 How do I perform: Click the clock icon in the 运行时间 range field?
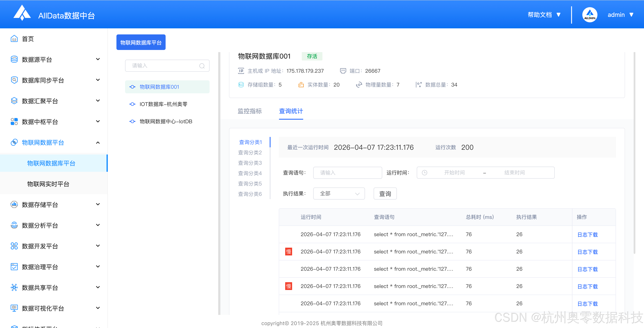pyautogui.click(x=424, y=173)
